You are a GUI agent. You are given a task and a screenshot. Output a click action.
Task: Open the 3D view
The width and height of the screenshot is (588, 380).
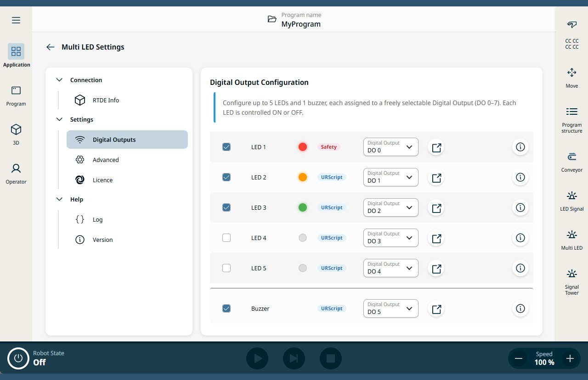(16, 134)
